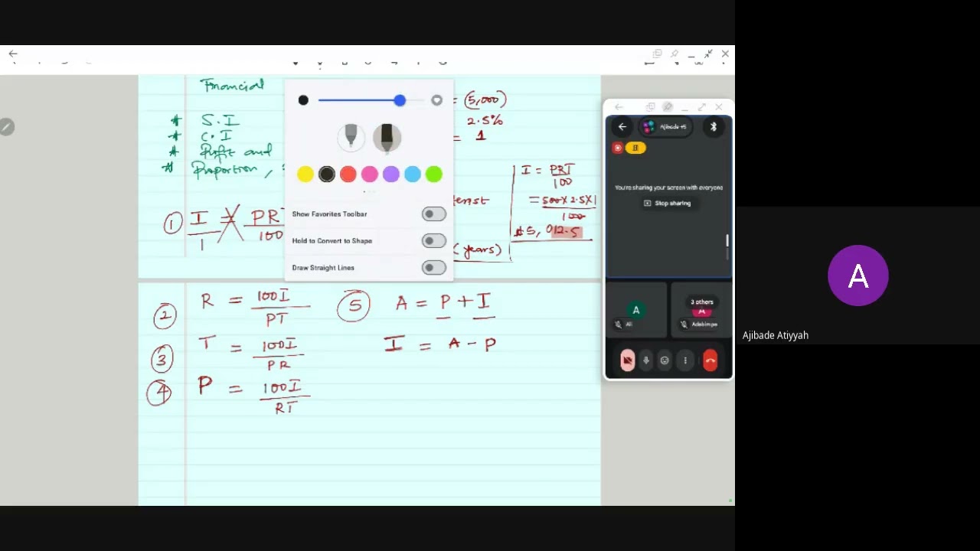Pick the purple ink color
980x551 pixels.
click(390, 174)
